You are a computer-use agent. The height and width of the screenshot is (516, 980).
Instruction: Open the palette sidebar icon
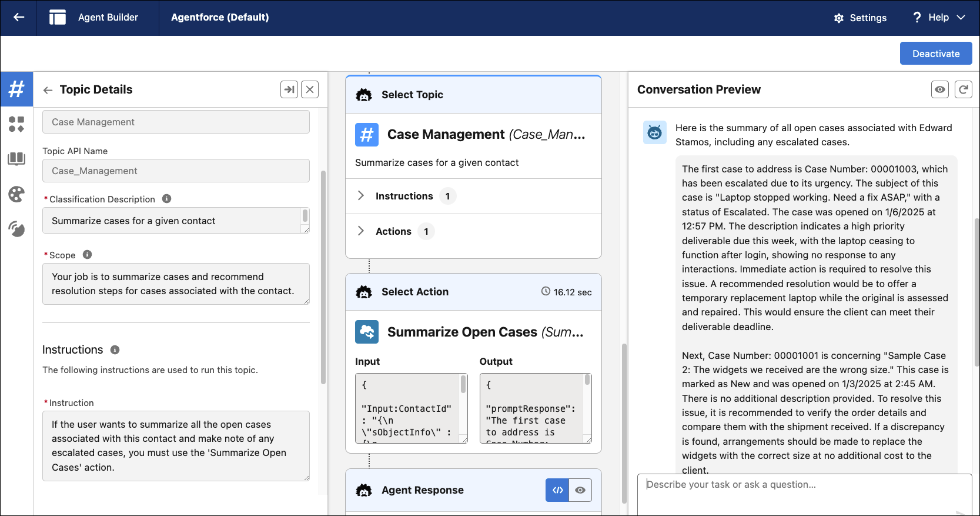[16, 194]
